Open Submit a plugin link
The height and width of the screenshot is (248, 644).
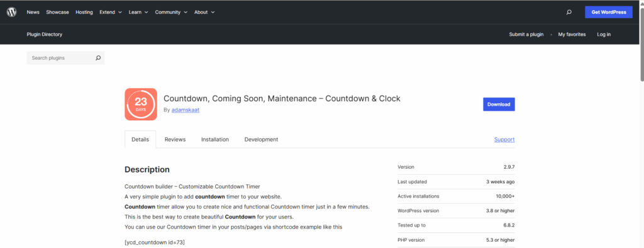[526, 35]
